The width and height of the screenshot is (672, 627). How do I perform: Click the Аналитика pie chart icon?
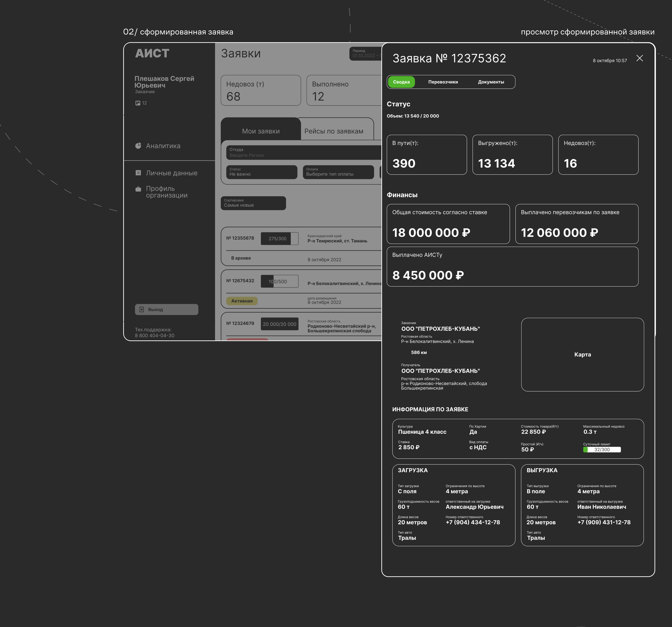click(x=138, y=146)
